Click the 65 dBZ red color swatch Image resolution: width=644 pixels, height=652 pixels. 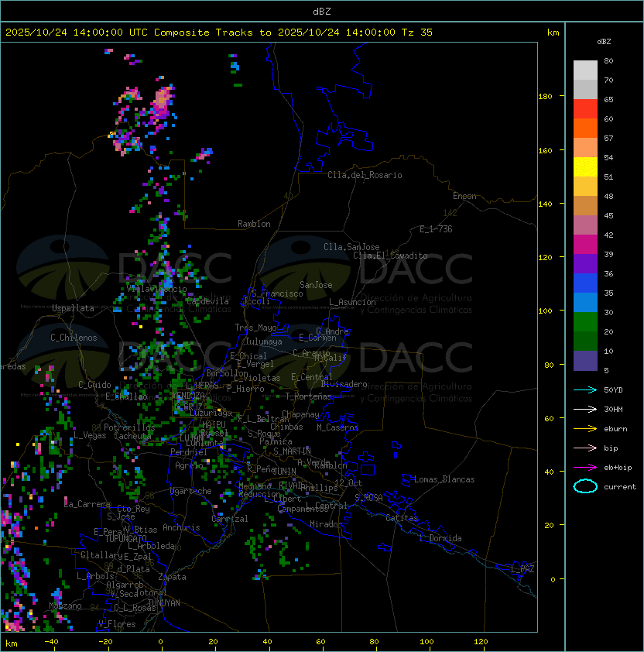[585, 108]
